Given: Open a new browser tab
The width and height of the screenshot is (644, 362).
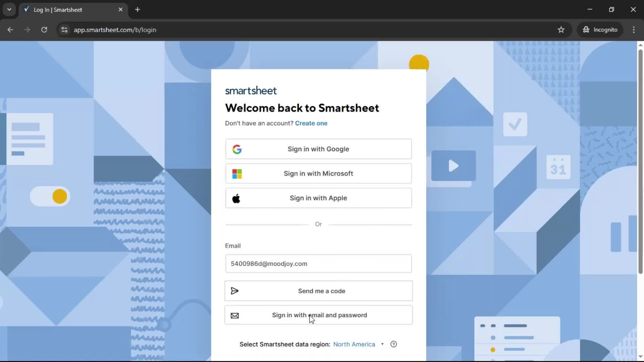Looking at the screenshot, I should pyautogui.click(x=138, y=9).
